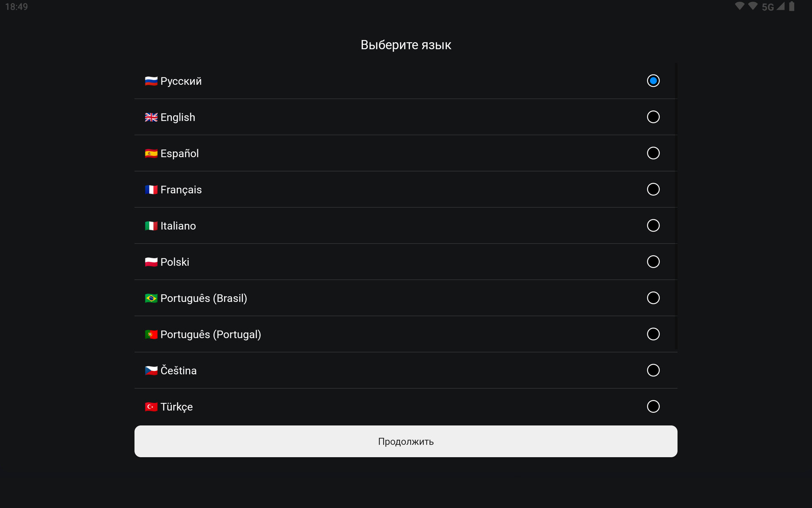Tap the Brazilian flag icon
Image resolution: width=812 pixels, height=508 pixels.
point(151,298)
